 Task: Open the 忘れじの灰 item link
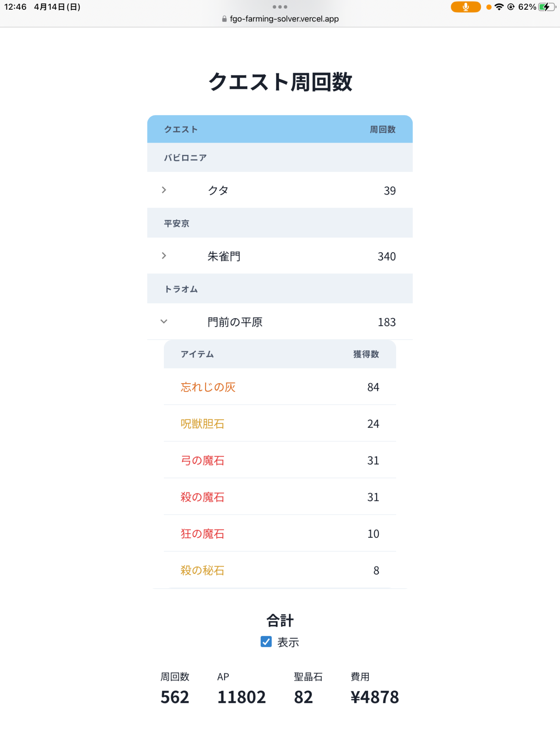(x=208, y=387)
